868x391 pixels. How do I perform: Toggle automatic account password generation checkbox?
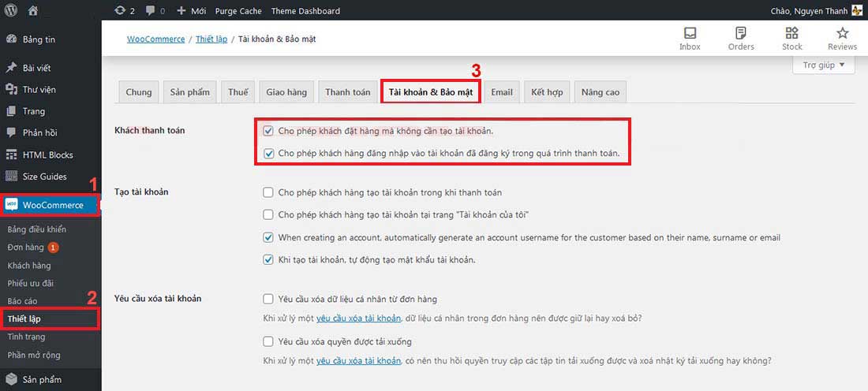[x=268, y=259]
